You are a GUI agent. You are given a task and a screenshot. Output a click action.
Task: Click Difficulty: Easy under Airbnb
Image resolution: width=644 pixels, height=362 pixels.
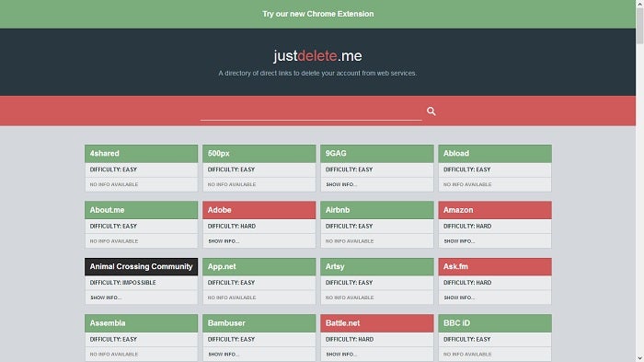tap(349, 227)
